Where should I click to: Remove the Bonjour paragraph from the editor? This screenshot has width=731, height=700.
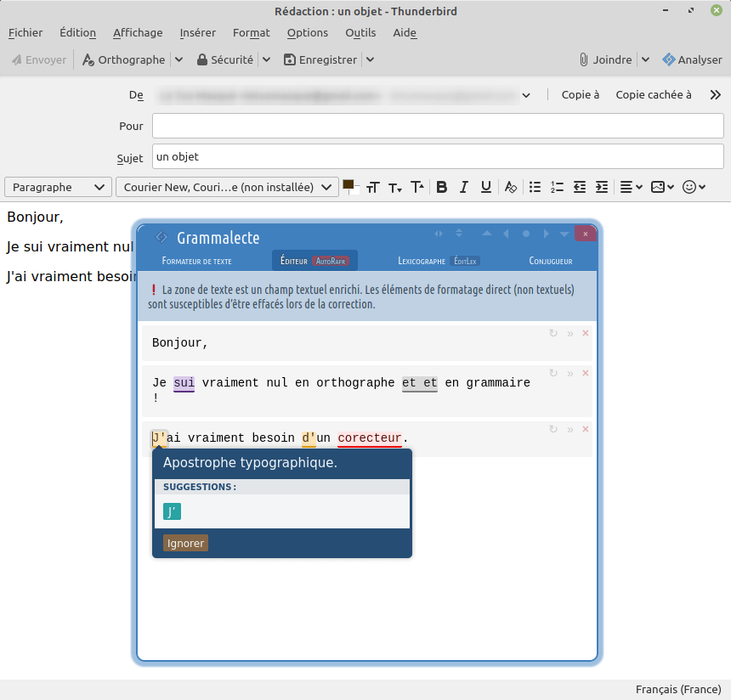tap(586, 333)
